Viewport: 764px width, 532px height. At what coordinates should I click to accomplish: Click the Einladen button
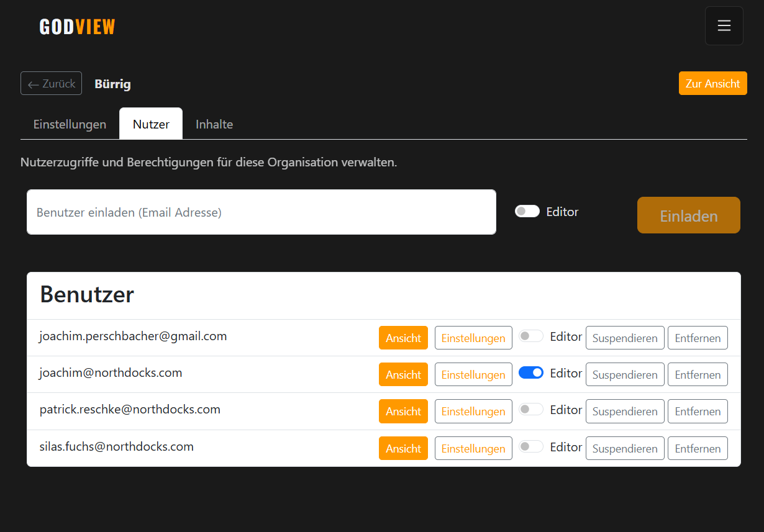coord(688,215)
